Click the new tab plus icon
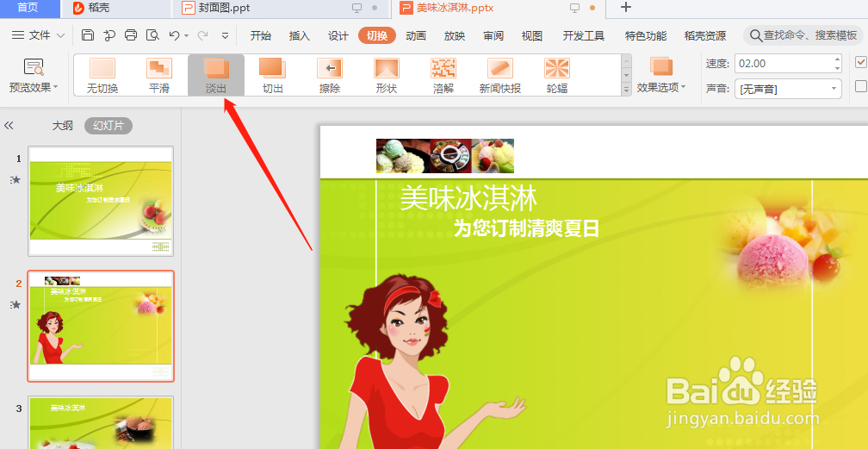868x449 pixels. 625,7
